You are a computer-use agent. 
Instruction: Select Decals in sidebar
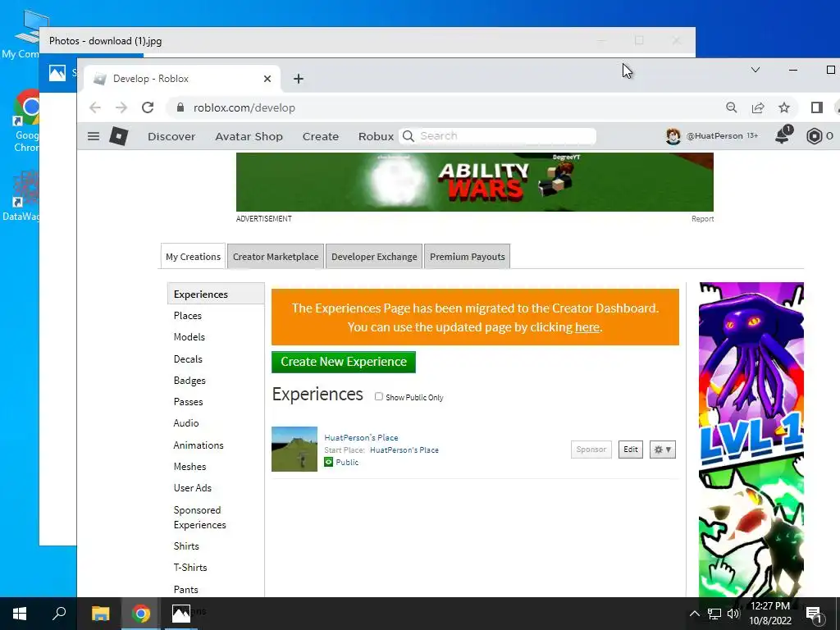188,359
